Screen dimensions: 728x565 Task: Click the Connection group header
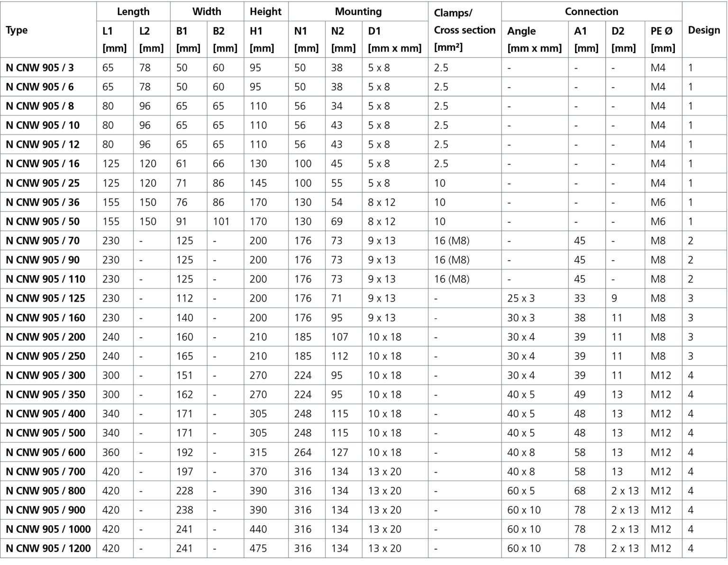591,11
